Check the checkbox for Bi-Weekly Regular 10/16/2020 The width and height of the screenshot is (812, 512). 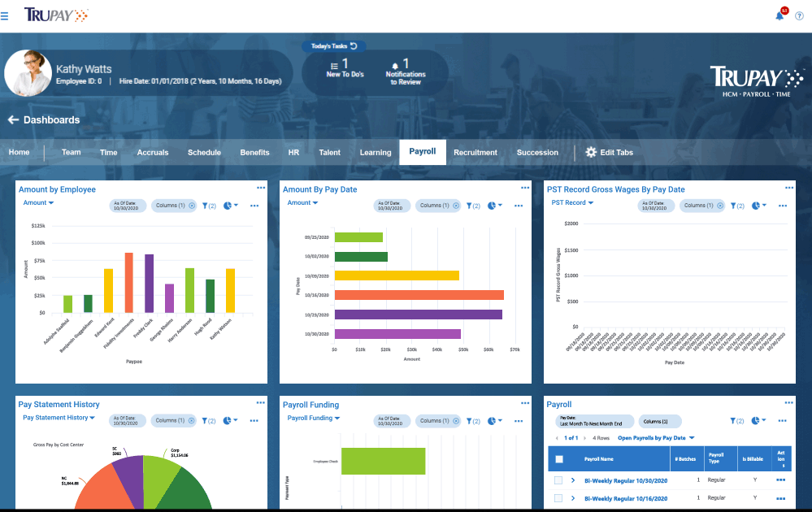[x=558, y=497]
